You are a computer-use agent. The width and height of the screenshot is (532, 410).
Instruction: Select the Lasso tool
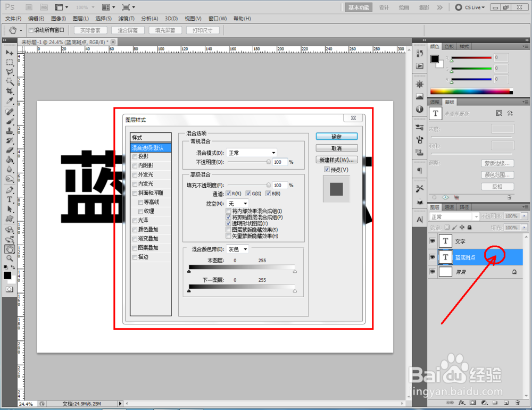point(10,72)
